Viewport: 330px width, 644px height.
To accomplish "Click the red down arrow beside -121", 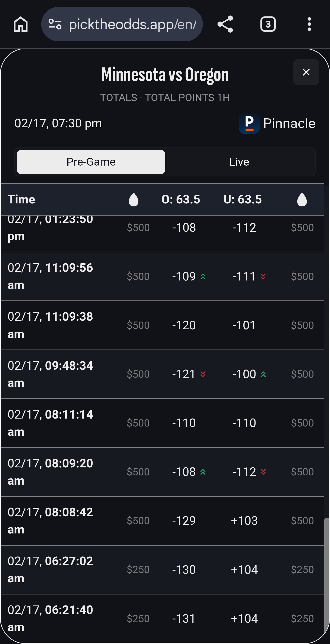I will 203,374.
